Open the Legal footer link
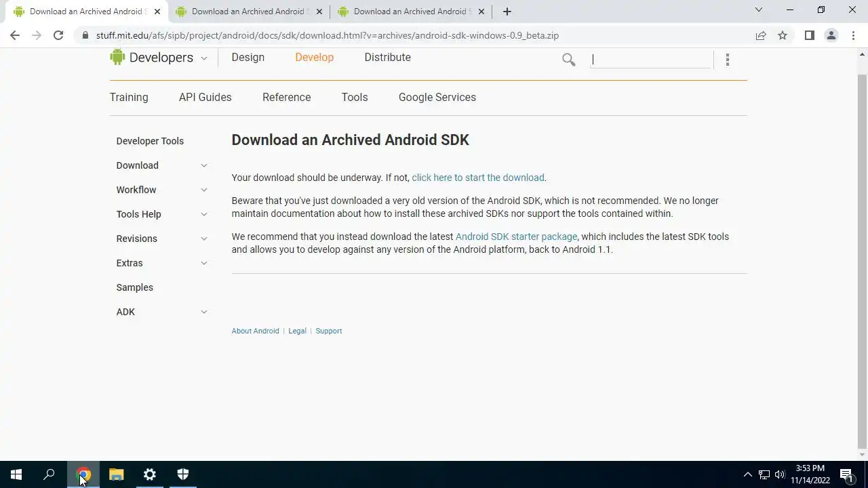 (x=297, y=331)
